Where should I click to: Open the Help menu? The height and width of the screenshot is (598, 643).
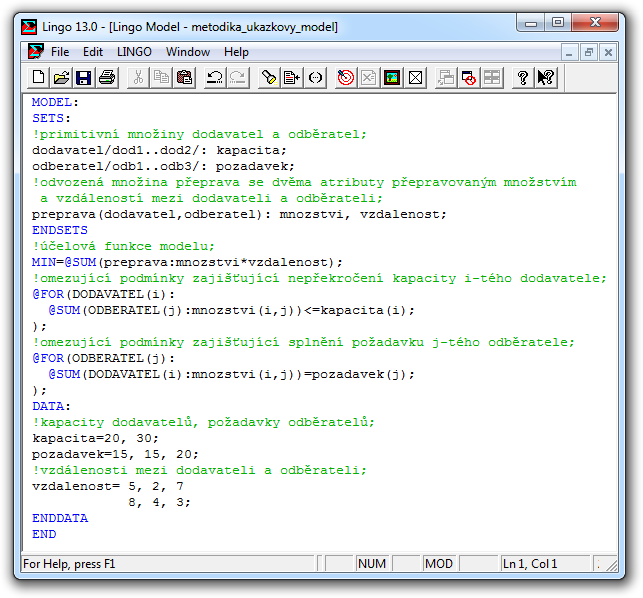coord(236,52)
